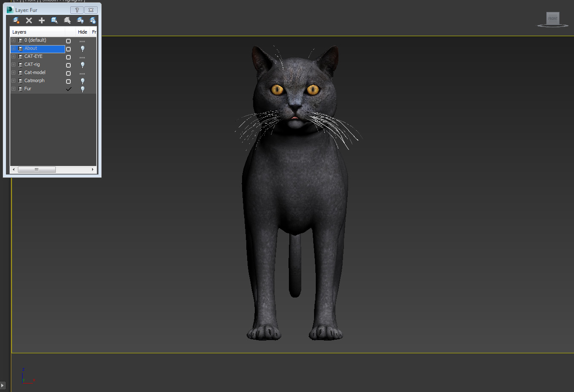This screenshot has width=574, height=392.
Task: Check the box to make Catmorph current layer
Action: click(69, 81)
